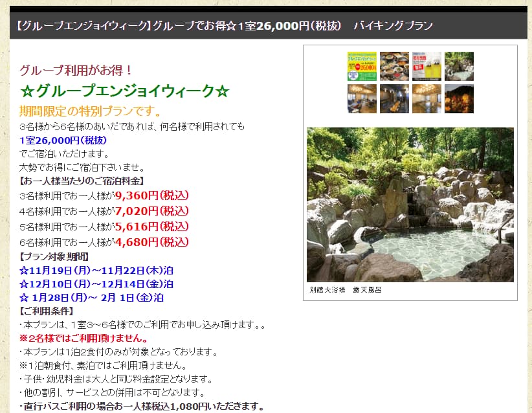The height and width of the screenshot is (413, 532).
Task: Click the period '☆12月10日(月)~12月14日(金)泊'
Action: tap(96, 284)
